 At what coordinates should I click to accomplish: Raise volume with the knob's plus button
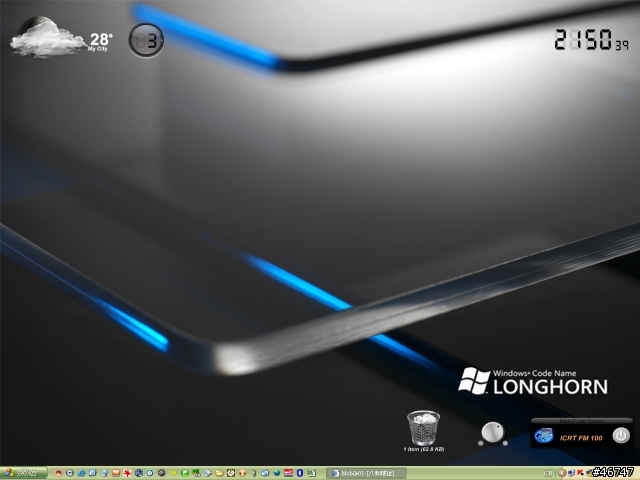tap(505, 443)
